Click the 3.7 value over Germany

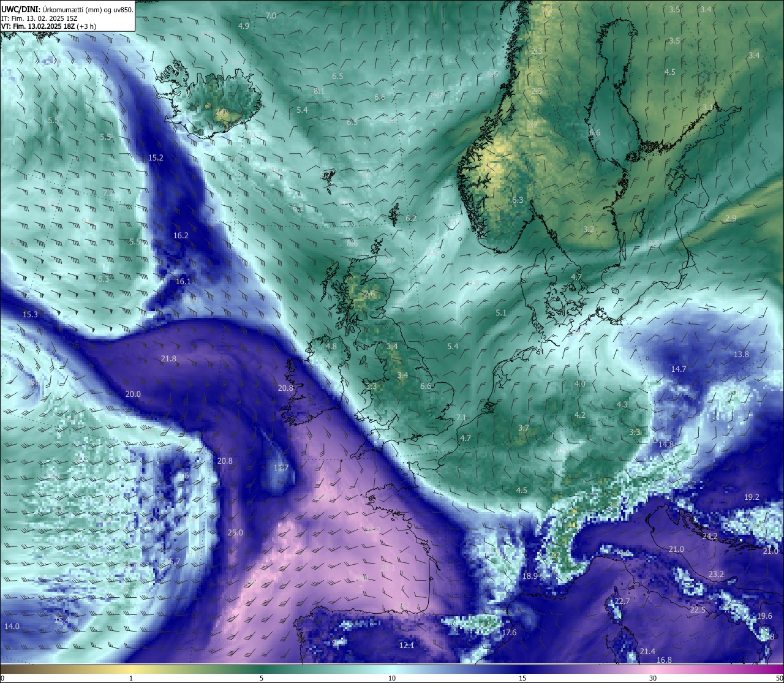pyautogui.click(x=523, y=428)
